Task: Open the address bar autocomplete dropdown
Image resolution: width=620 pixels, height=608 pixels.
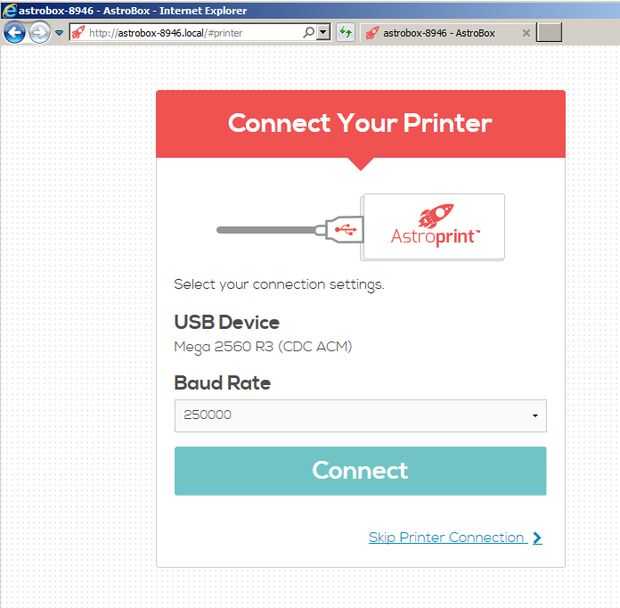Action: point(324,32)
